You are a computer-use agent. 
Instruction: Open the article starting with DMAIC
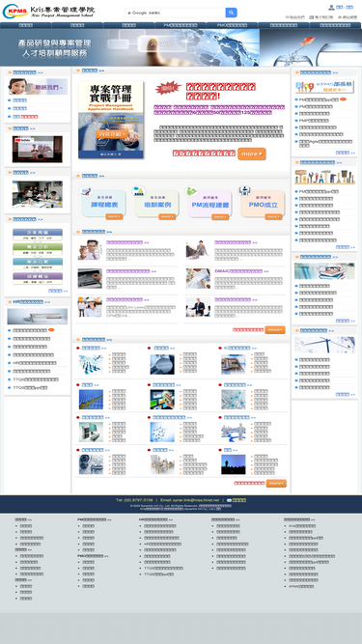241,271
